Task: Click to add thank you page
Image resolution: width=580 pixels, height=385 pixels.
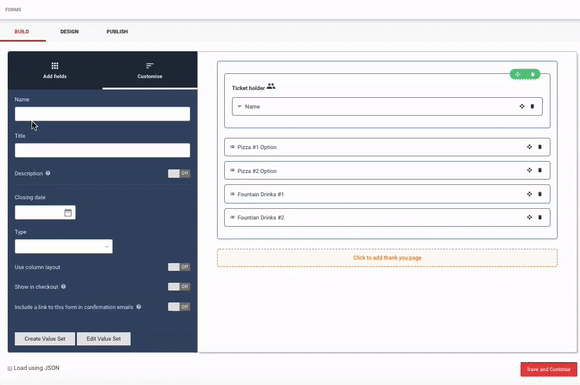Action: 387,258
